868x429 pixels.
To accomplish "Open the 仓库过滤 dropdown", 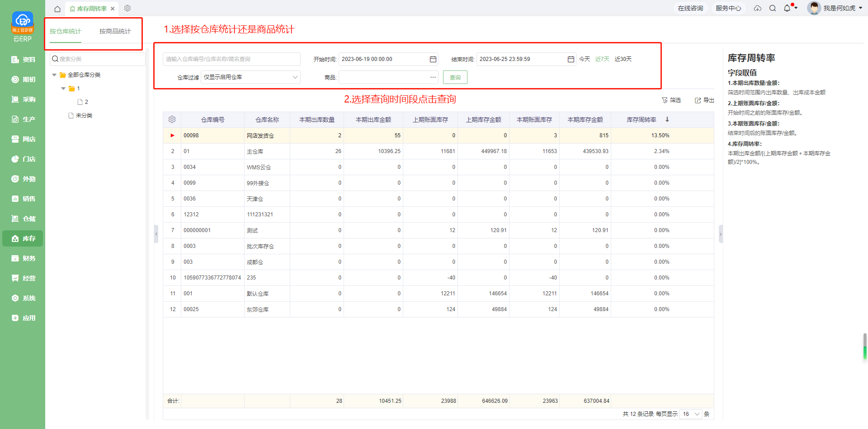I will click(251, 77).
